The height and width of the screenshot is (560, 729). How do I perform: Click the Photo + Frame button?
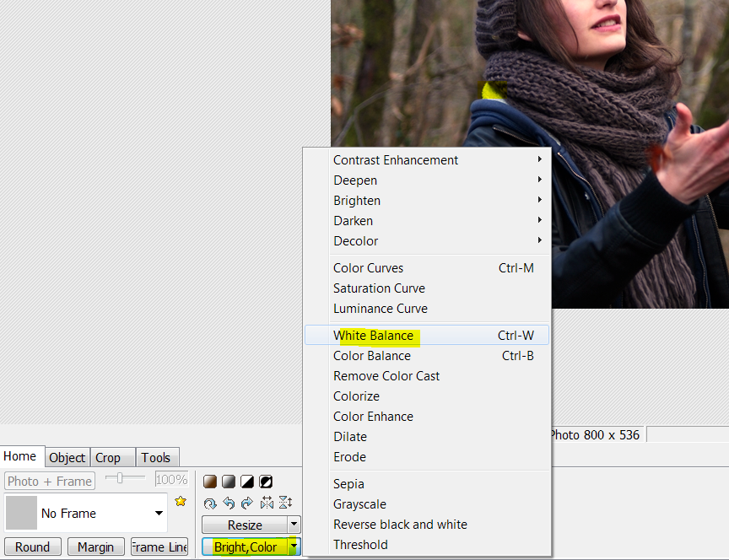tap(50, 481)
